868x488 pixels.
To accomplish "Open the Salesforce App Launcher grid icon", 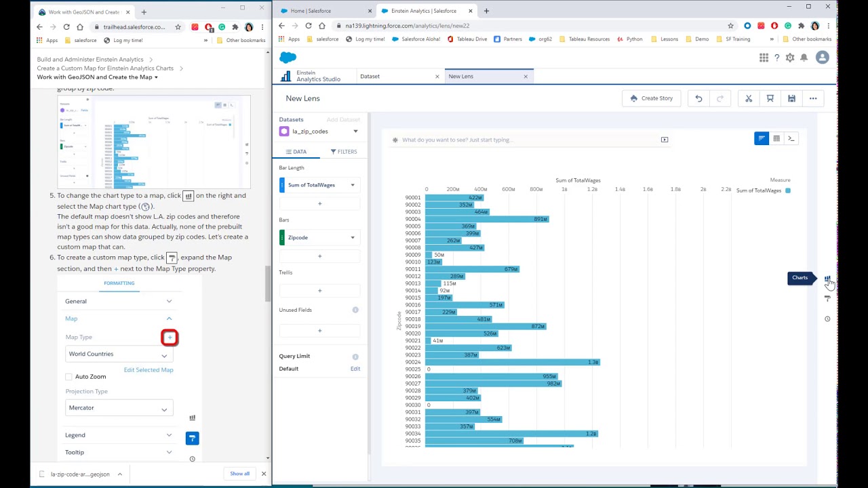I will (764, 58).
